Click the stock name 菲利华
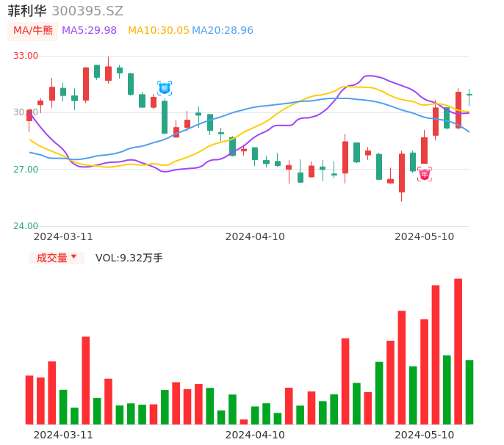This screenshot has width=504, height=445. pos(27,11)
